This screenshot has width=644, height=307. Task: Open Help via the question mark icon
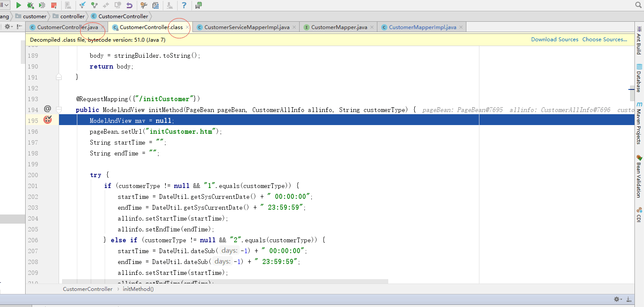point(184,5)
